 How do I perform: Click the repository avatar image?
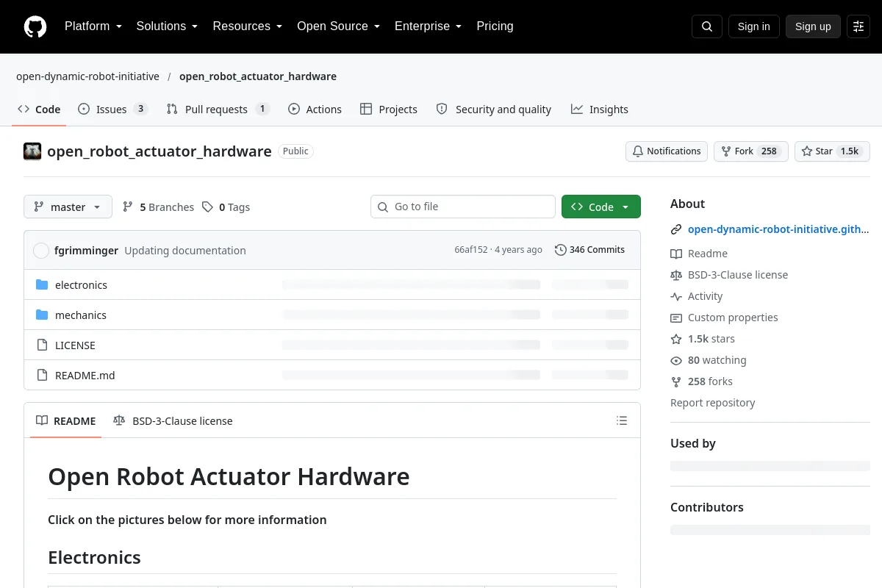click(x=32, y=151)
